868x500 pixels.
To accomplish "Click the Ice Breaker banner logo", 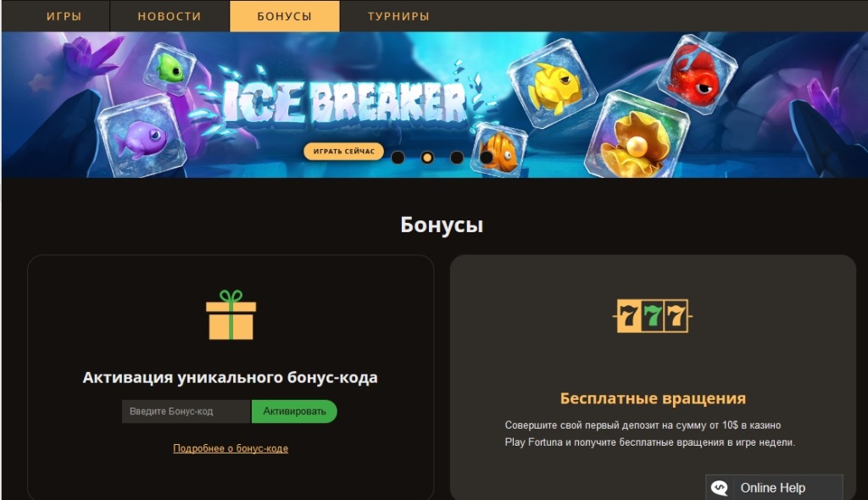I will point(344,103).
